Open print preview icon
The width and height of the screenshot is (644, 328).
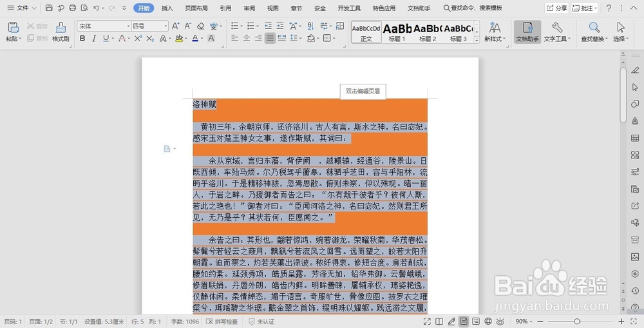coord(84,8)
